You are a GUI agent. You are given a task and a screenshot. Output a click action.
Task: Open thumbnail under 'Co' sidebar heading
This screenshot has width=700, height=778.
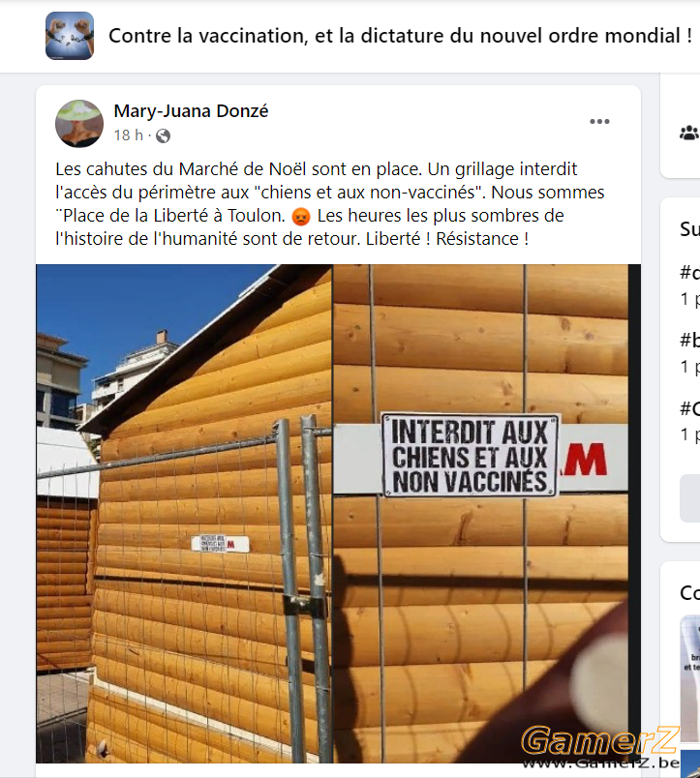pyautogui.click(x=690, y=678)
